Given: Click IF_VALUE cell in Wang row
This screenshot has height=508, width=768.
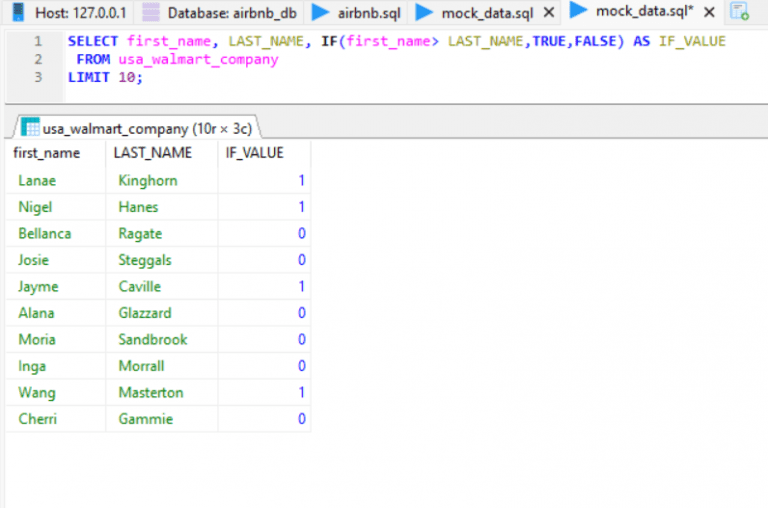Looking at the screenshot, I should pos(264,392).
